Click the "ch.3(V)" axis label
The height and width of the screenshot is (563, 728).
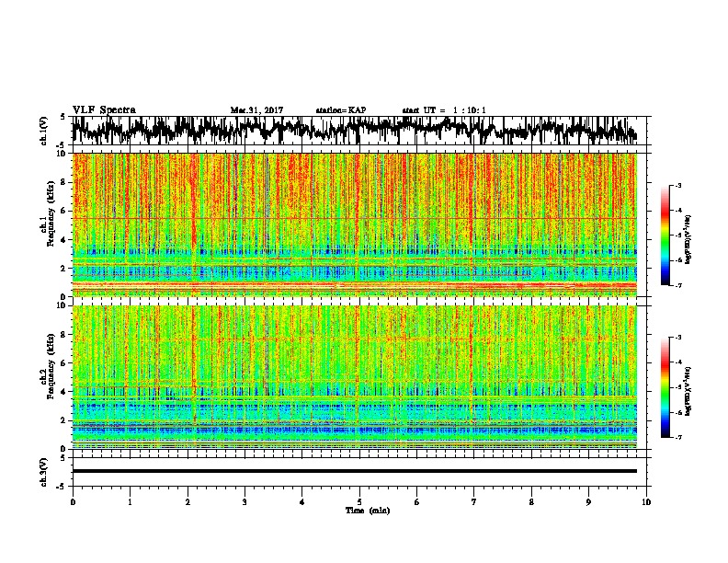44,472
